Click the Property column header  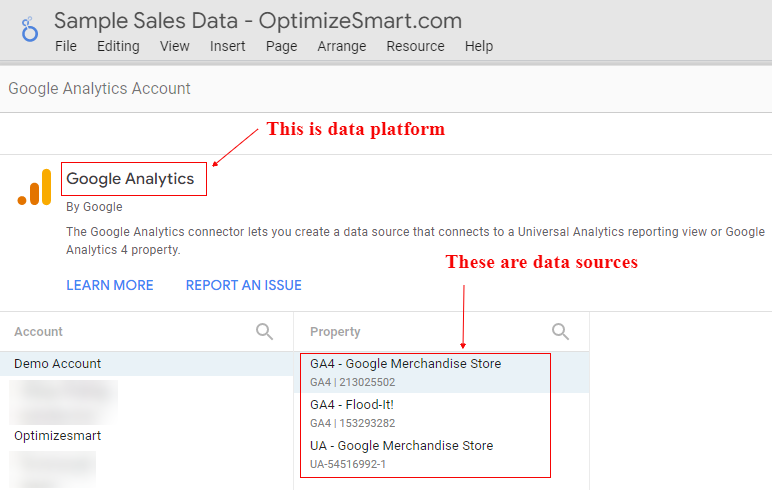click(335, 332)
